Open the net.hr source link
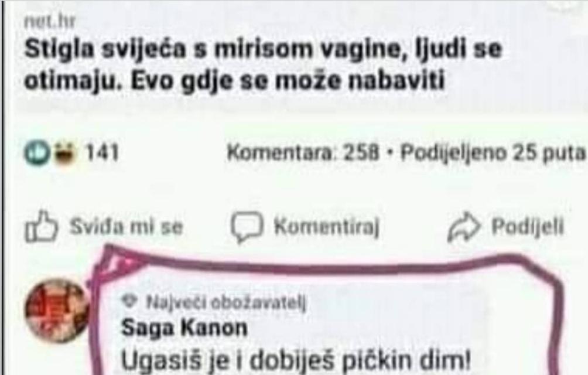Viewport: 588px width, 375px height. coord(50,22)
